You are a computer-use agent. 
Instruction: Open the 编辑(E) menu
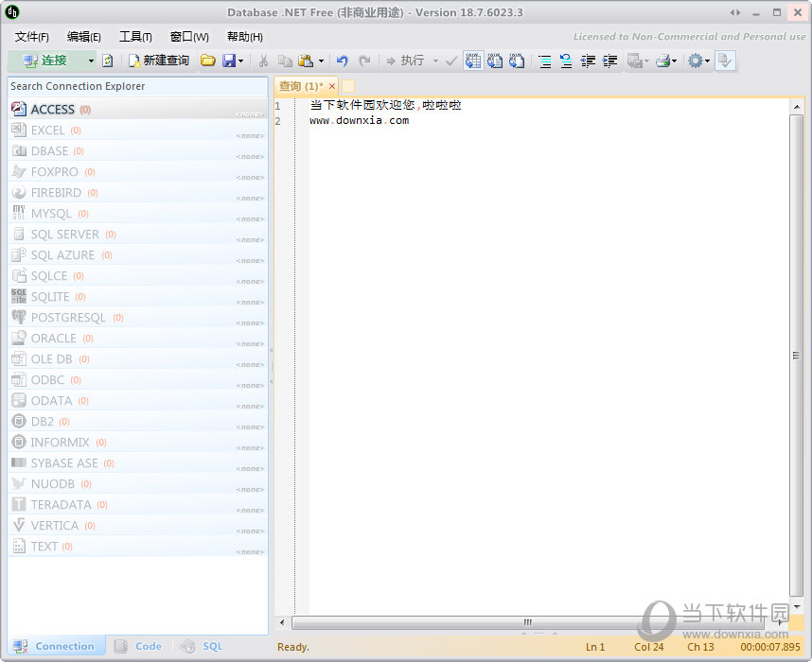(x=84, y=37)
